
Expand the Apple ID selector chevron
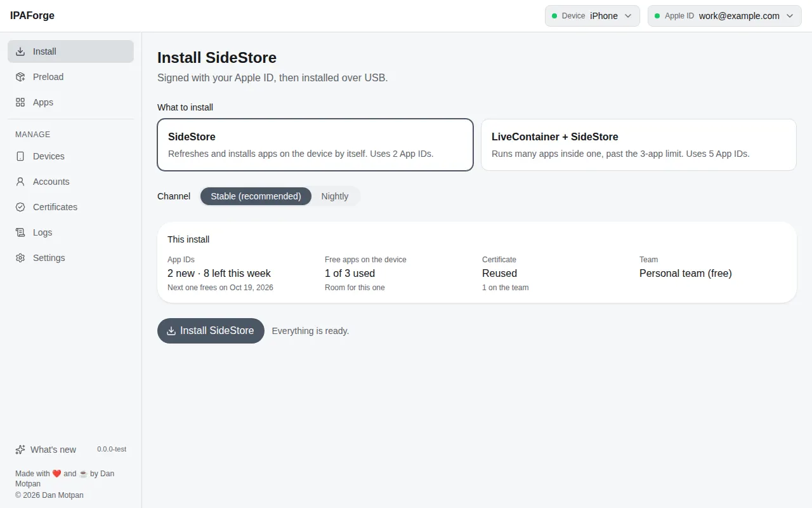[790, 16]
